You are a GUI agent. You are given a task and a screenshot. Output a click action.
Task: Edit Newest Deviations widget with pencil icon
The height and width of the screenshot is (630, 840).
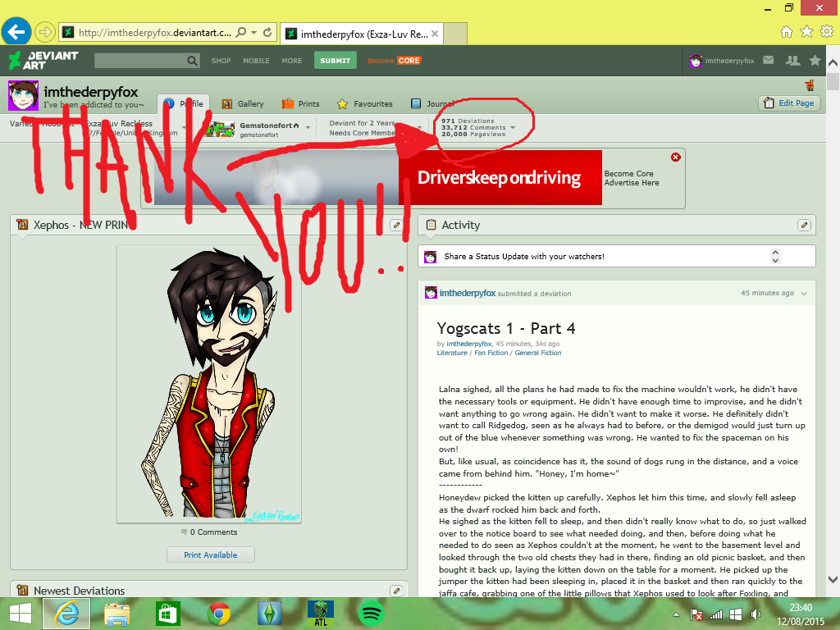click(396, 591)
